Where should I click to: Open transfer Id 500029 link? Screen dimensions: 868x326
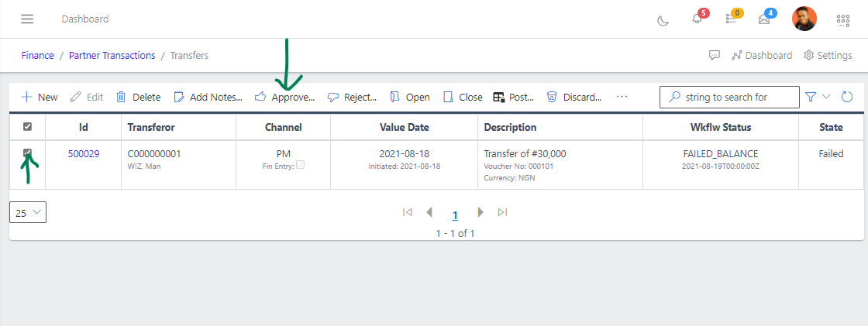(84, 154)
